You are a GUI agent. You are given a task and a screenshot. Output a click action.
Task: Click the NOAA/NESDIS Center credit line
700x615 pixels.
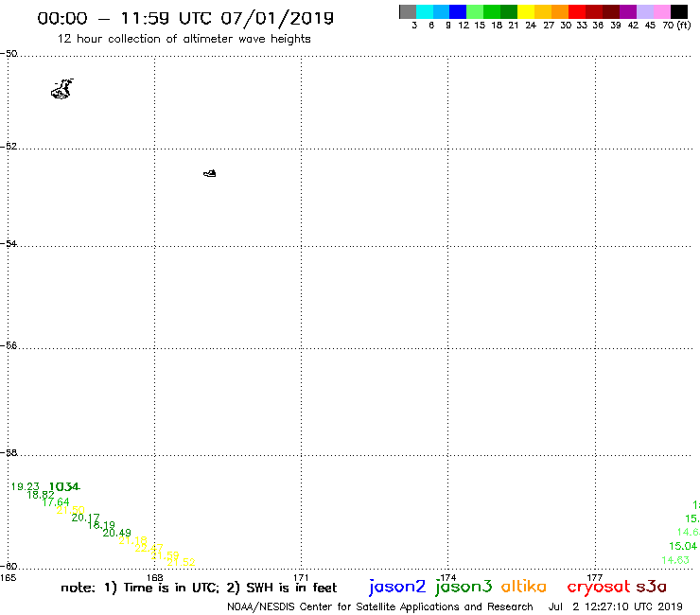point(380,606)
